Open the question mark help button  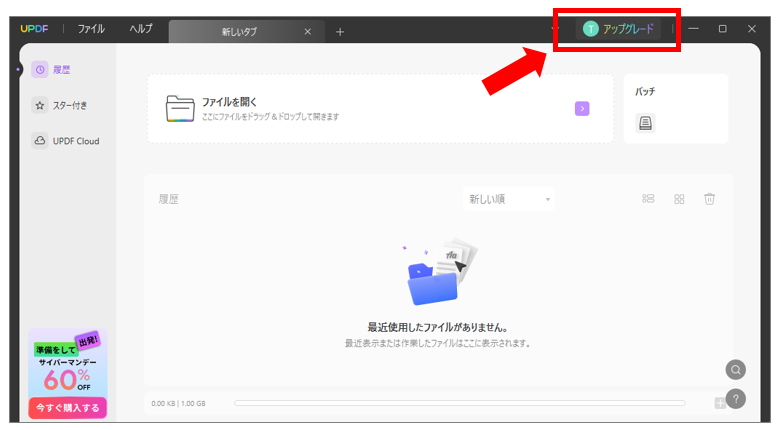click(736, 399)
